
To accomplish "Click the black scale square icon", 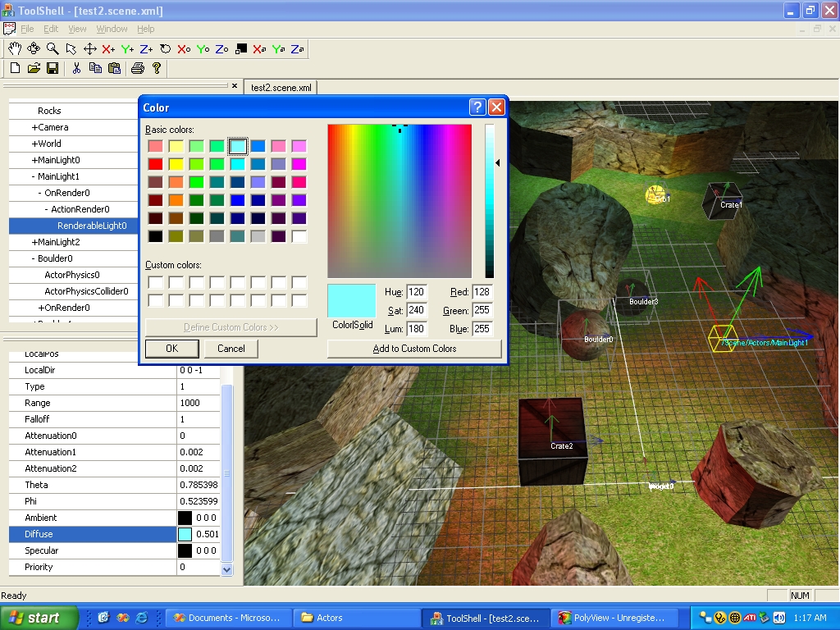I will [x=241, y=49].
